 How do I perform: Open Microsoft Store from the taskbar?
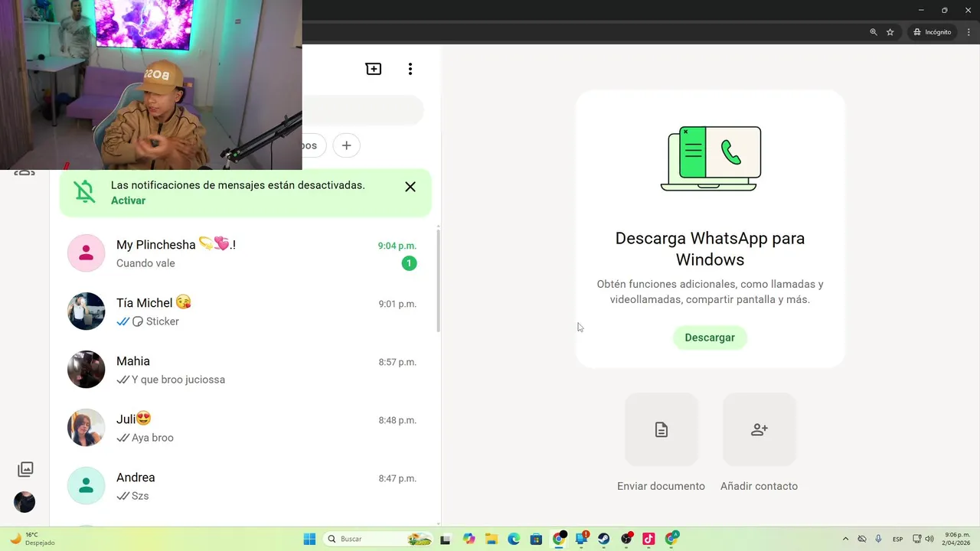tap(536, 539)
